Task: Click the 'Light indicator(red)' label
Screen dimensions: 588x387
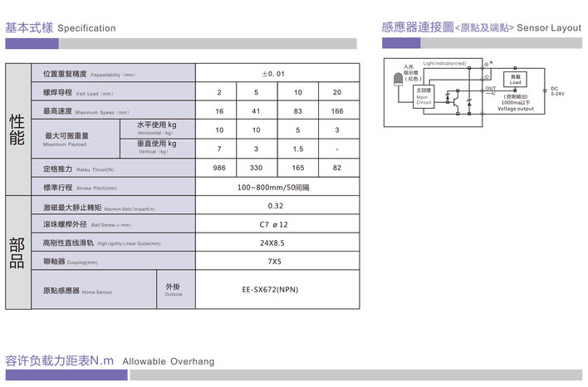Action: (445, 63)
